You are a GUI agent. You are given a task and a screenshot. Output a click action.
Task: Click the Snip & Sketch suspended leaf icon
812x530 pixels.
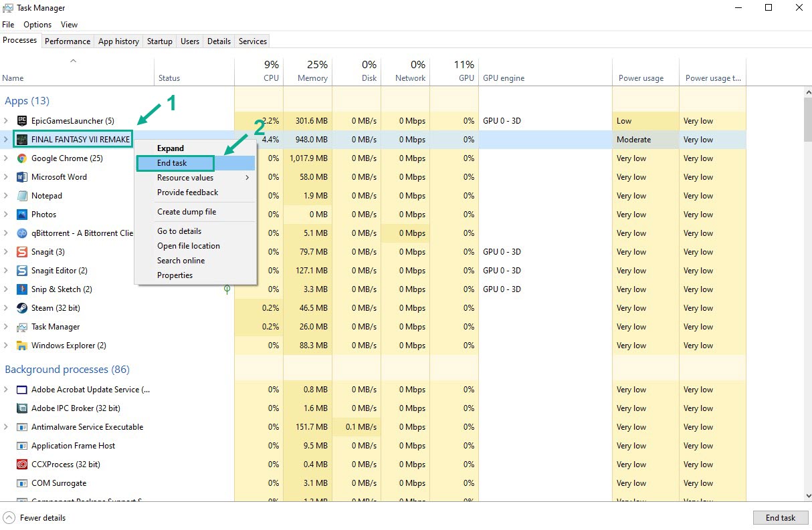click(x=227, y=289)
